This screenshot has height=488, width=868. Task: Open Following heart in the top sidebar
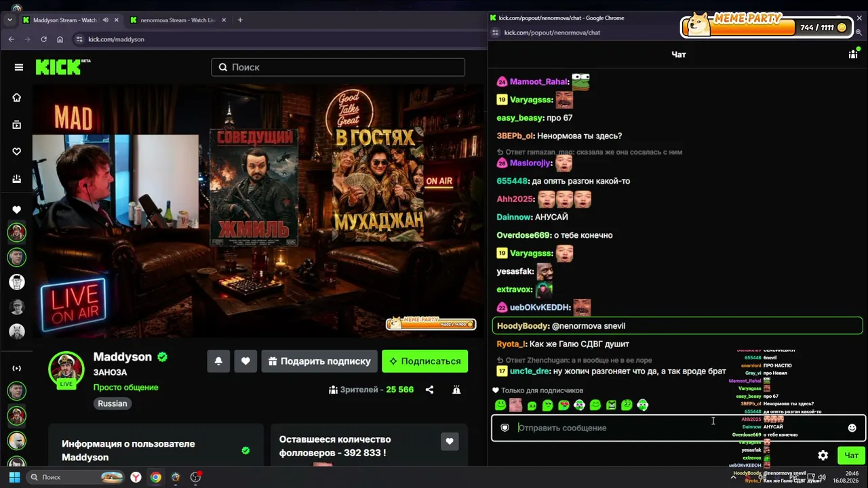(x=17, y=152)
